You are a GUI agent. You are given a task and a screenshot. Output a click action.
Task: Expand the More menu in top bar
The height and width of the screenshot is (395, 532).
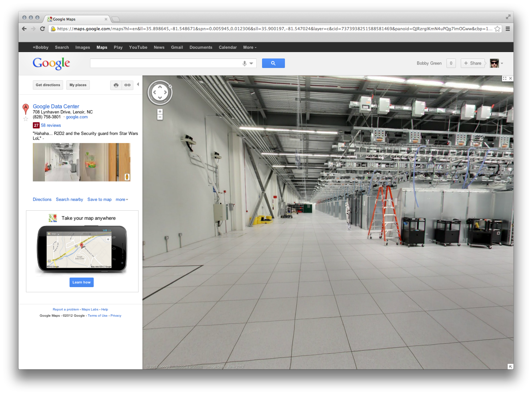[250, 47]
